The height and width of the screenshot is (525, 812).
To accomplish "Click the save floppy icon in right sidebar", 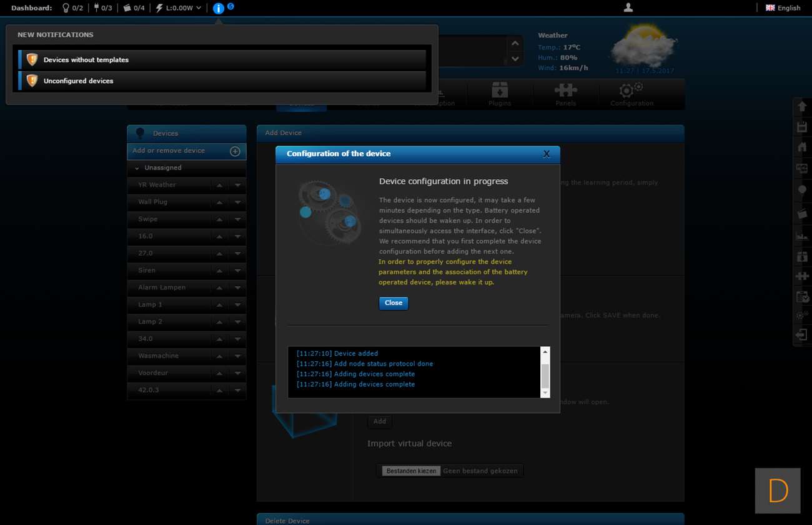I will coord(802,127).
